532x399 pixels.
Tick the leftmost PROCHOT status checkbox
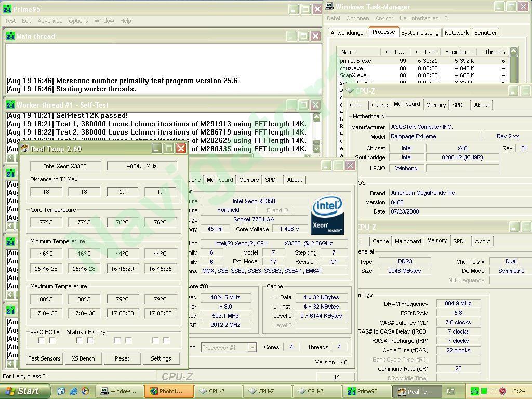(41, 340)
